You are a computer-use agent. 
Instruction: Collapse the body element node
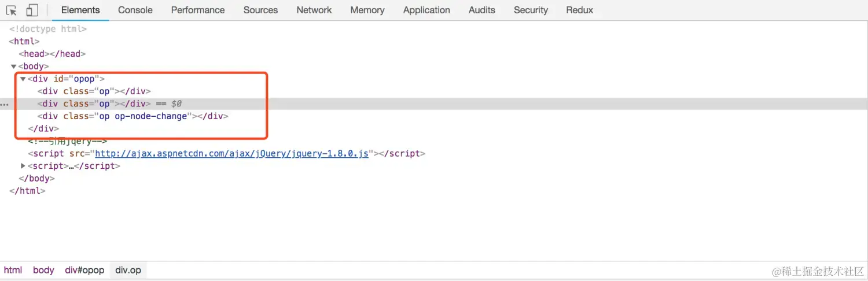pos(13,66)
